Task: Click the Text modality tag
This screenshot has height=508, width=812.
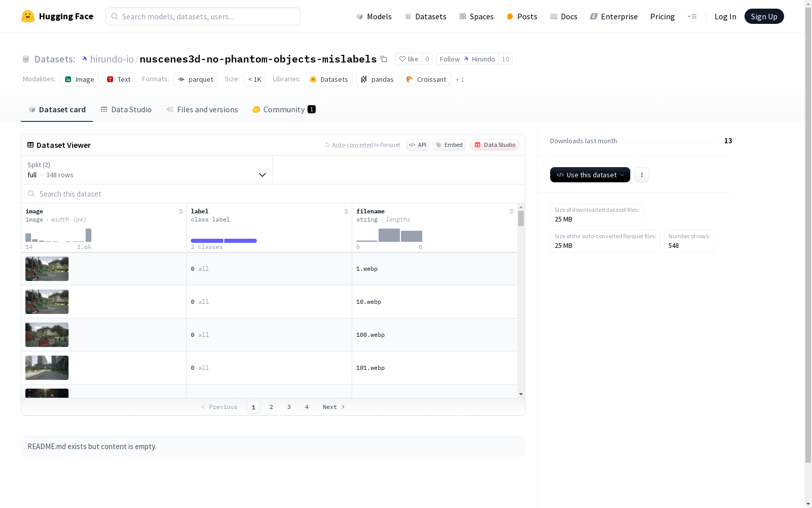Action: (x=119, y=79)
